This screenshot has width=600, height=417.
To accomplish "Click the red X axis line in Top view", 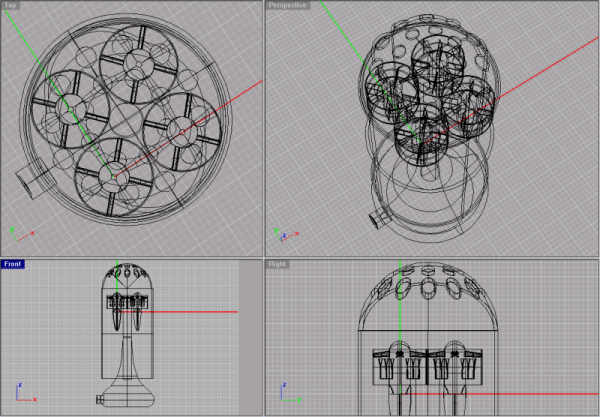I will coord(220,108).
